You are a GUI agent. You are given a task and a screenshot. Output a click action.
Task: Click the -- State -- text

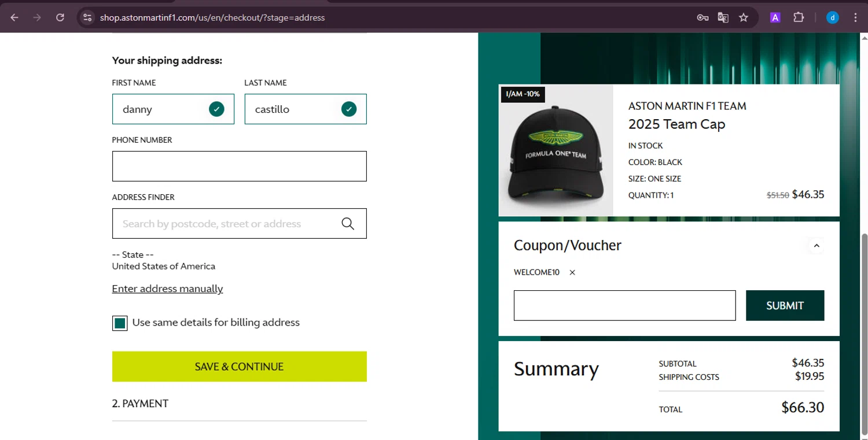coord(133,254)
